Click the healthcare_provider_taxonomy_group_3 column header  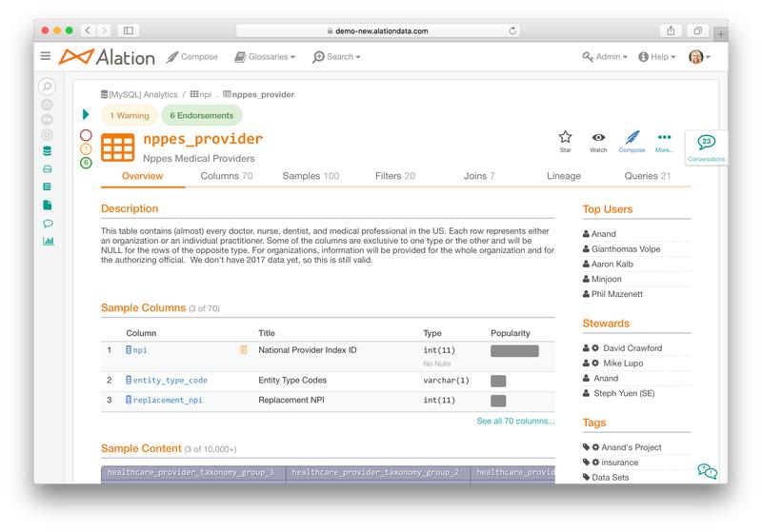tap(193, 472)
